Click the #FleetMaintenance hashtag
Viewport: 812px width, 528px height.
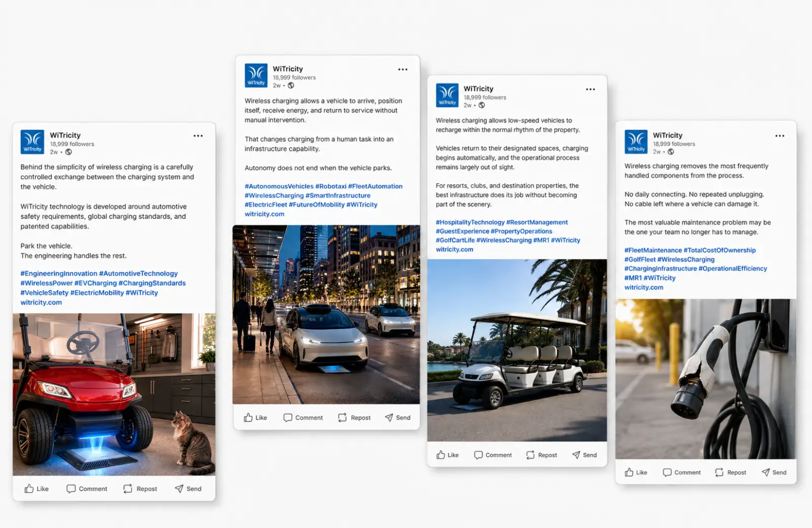(x=653, y=250)
